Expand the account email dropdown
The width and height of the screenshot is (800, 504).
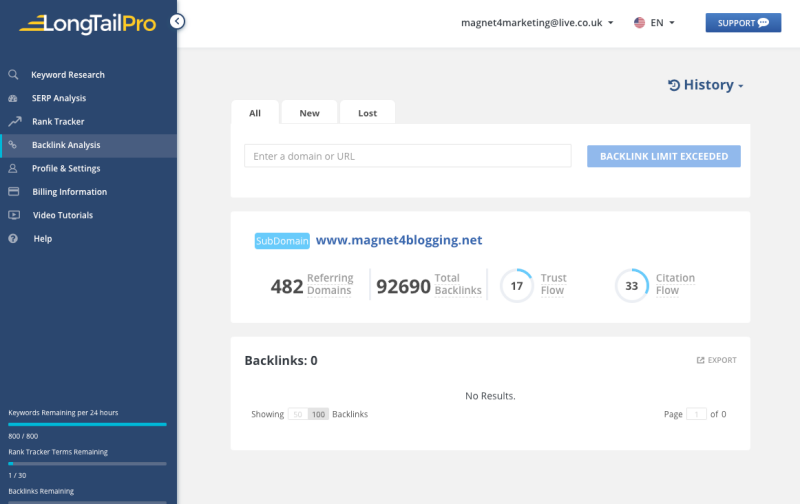pos(537,22)
